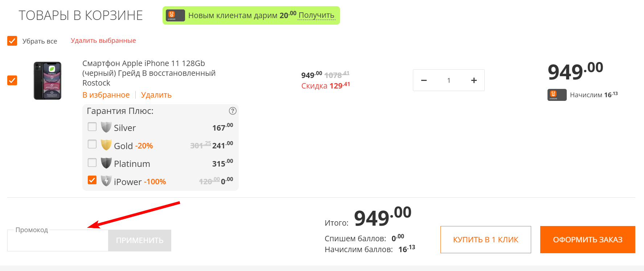Viewport: 644px width, 271px height.
Task: Click the Удалить выбранные link
Action: pyautogui.click(x=103, y=40)
